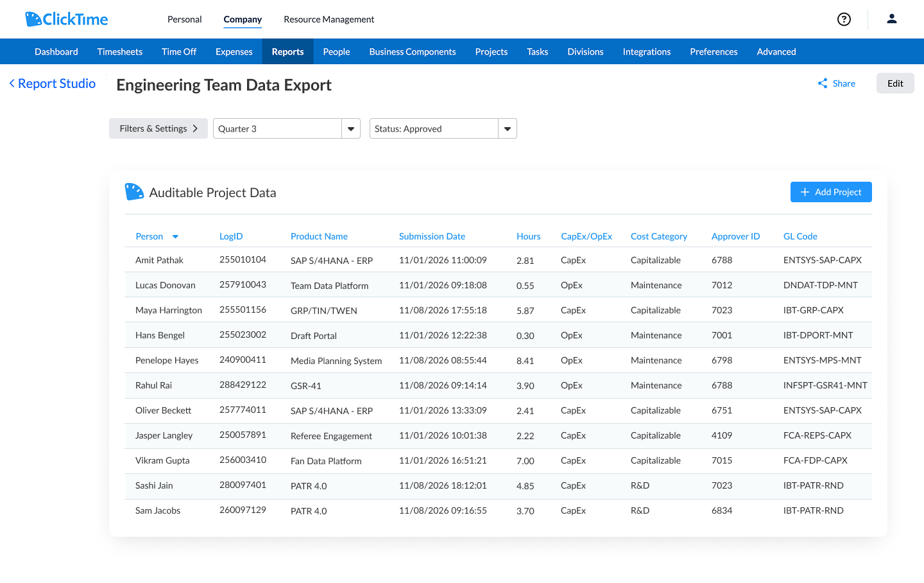Screen dimensions: 924x583
Task: Switch to the Resource Management tab
Action: coord(329,19)
